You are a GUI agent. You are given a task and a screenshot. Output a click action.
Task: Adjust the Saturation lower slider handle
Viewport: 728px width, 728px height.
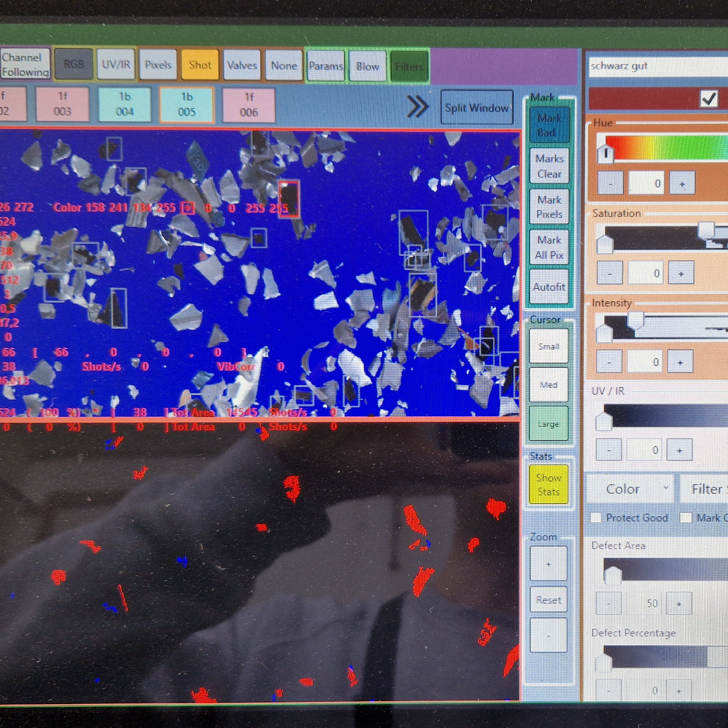tap(605, 245)
